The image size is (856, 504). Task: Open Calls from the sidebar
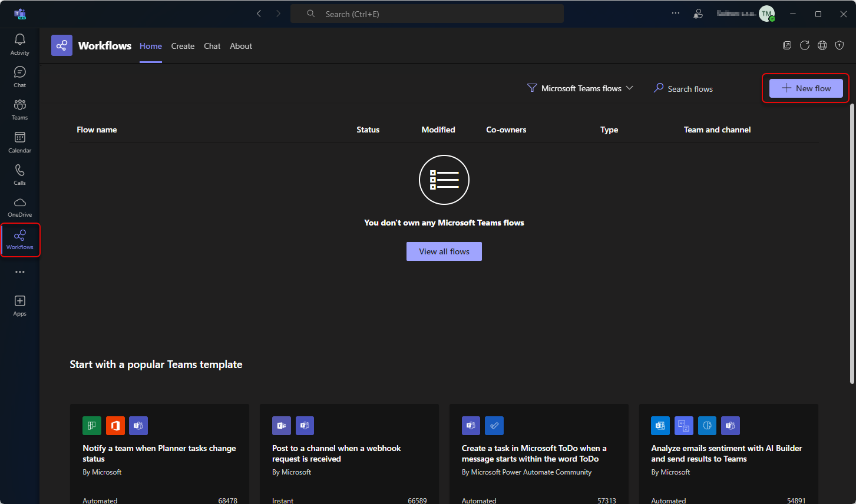[19, 175]
